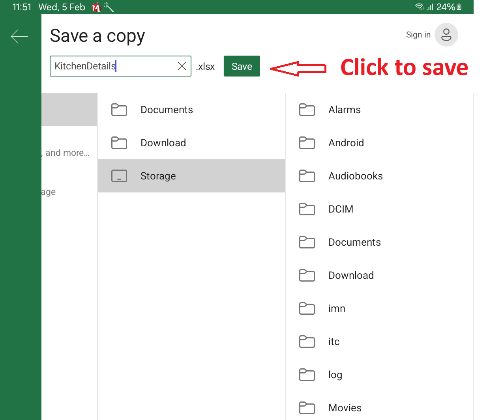Click the Sign in link

tap(418, 35)
